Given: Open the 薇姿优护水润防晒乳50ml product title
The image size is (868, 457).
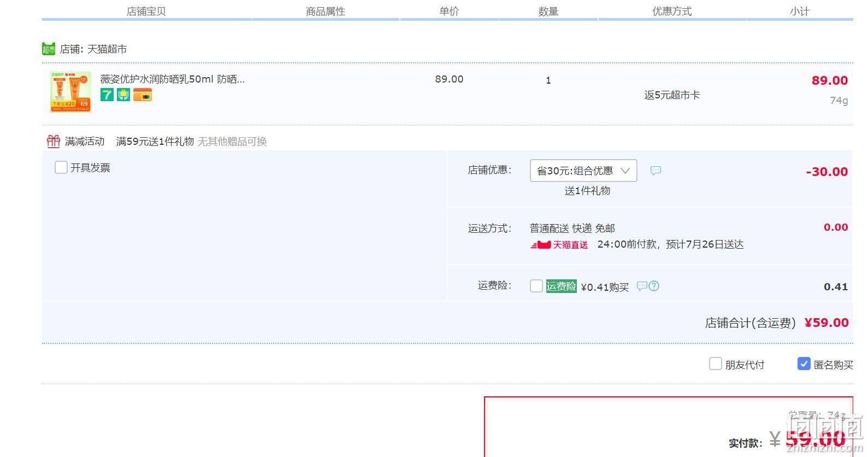Looking at the screenshot, I should 172,79.
